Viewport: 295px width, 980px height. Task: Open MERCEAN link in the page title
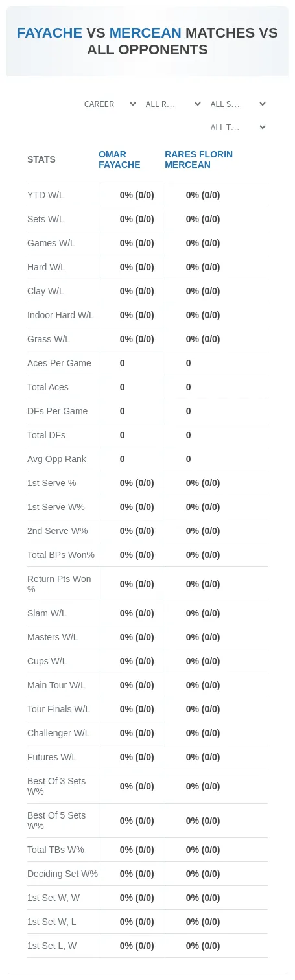pyautogui.click(x=145, y=33)
